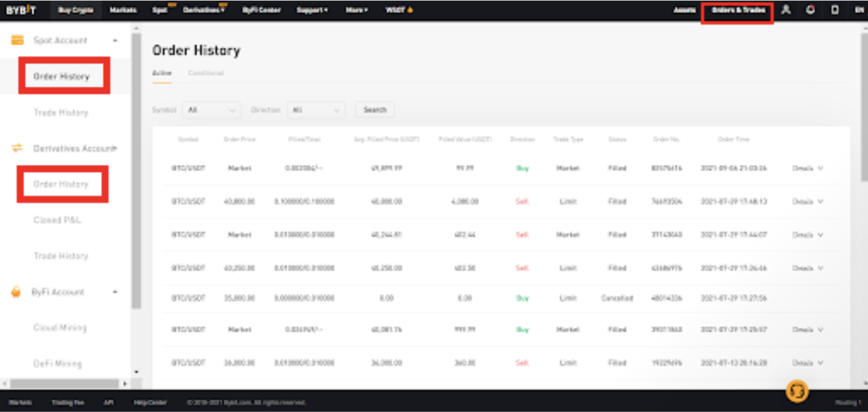Viewport: 868px width, 412px height.
Task: Open the user profile icon
Action: (x=785, y=10)
